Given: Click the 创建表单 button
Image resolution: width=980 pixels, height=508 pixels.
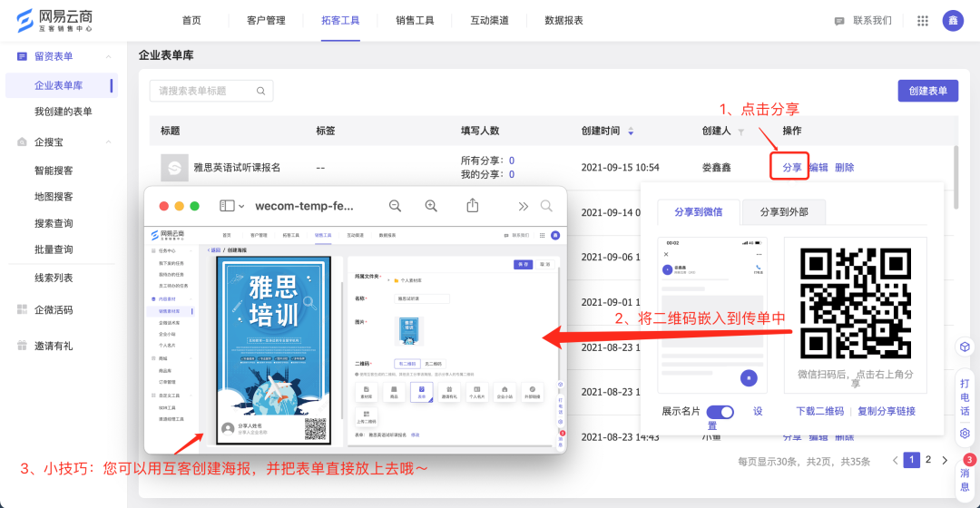Looking at the screenshot, I should [x=928, y=92].
